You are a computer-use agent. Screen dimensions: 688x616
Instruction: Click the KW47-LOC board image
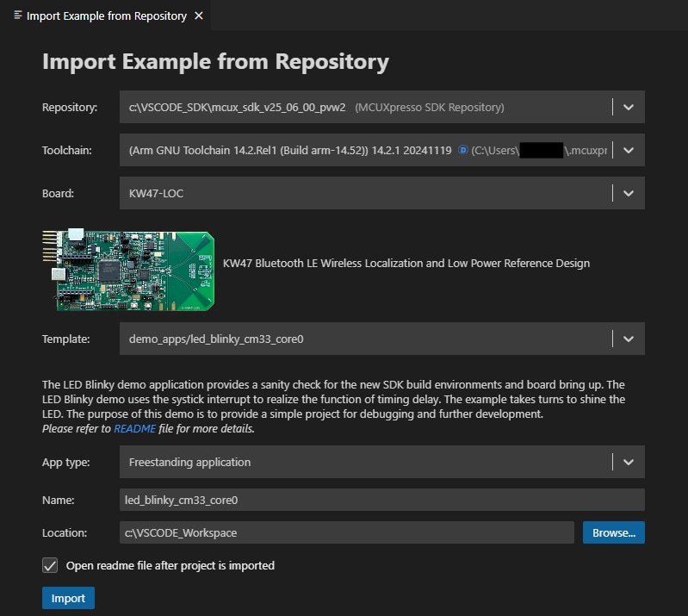tap(128, 270)
